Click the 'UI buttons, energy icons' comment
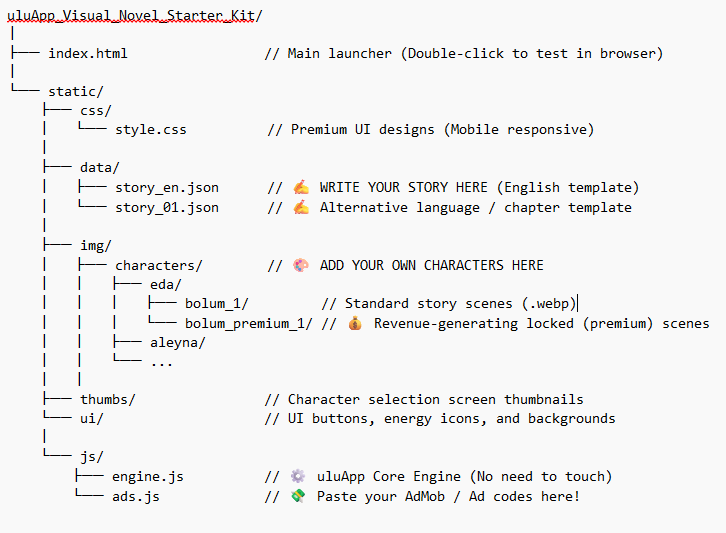The image size is (726, 533). (440, 419)
